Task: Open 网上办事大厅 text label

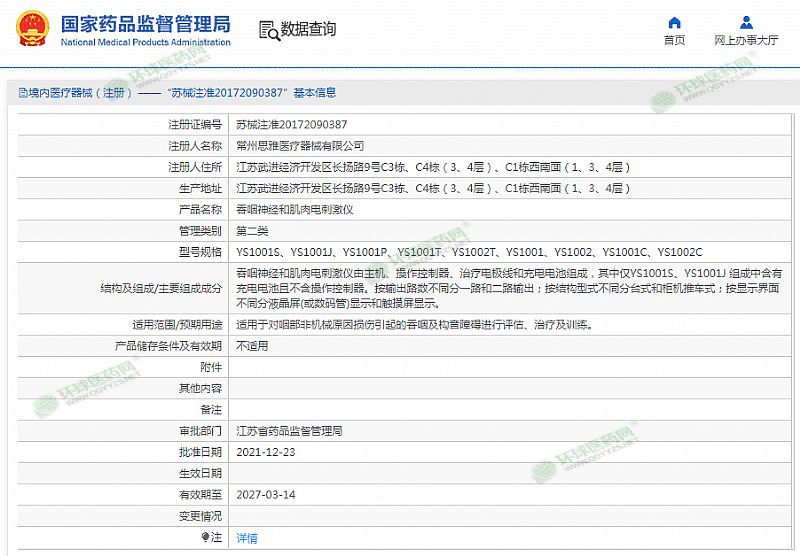Action: pos(746,41)
